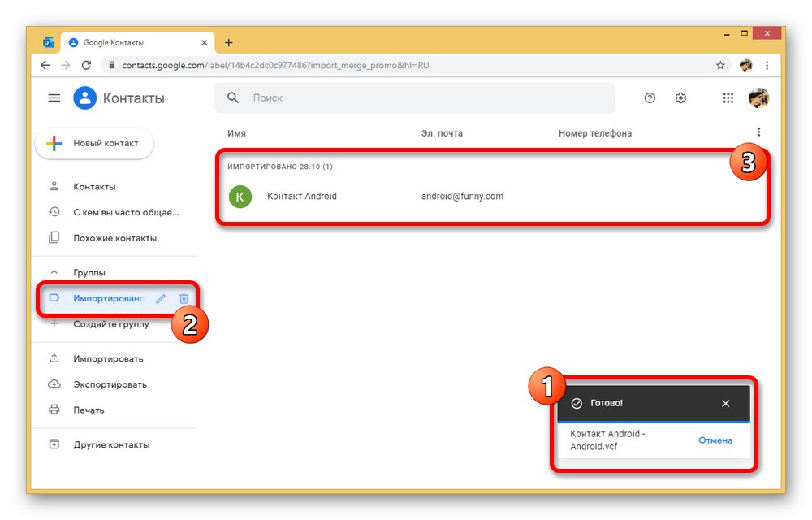Viewport: 812px width, 520px height.
Task: Delete the Импортировано group with trash icon
Action: click(184, 298)
